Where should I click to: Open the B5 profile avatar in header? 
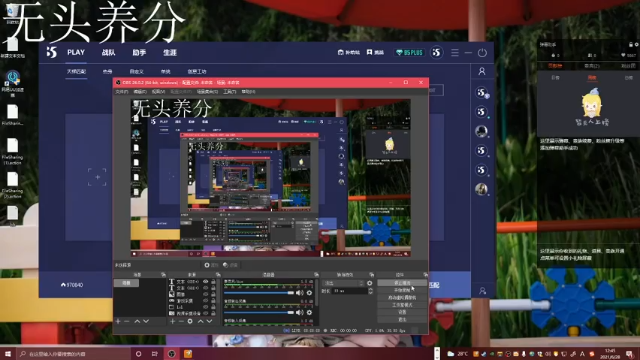(x=436, y=53)
